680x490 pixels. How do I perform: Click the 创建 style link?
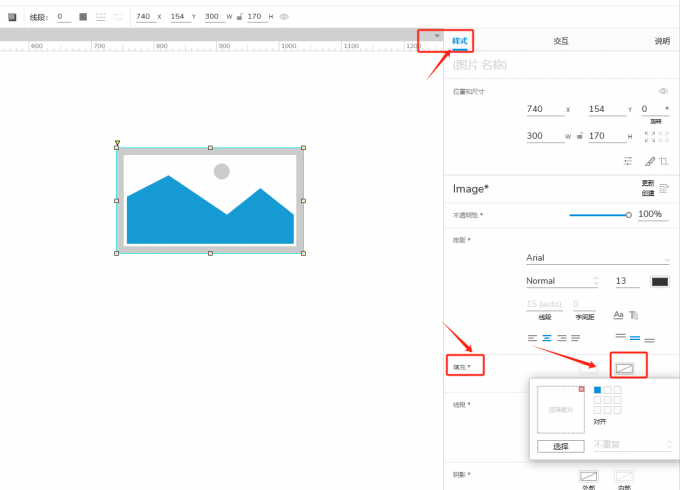[x=647, y=193]
